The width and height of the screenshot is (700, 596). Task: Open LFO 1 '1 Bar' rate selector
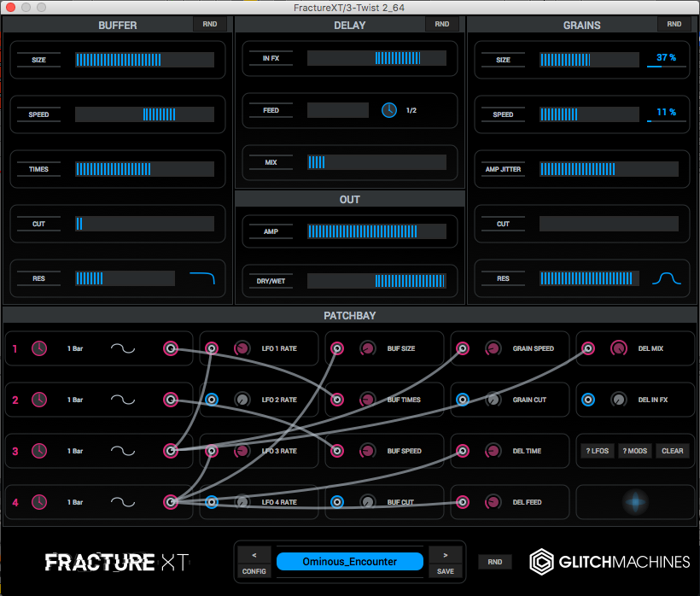coord(75,348)
